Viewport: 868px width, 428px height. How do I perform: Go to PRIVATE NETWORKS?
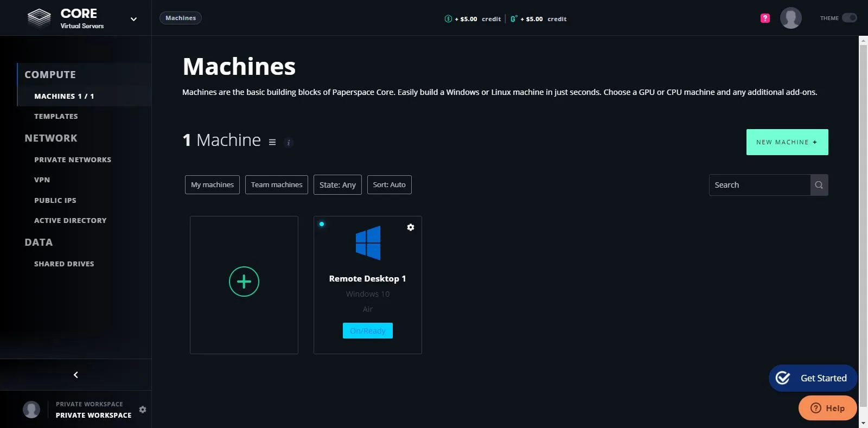coord(73,159)
